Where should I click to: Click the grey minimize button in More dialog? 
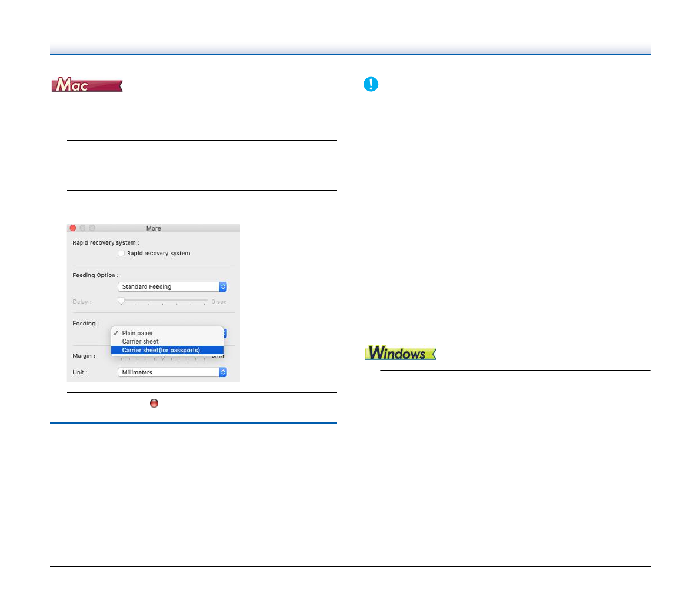tap(82, 228)
